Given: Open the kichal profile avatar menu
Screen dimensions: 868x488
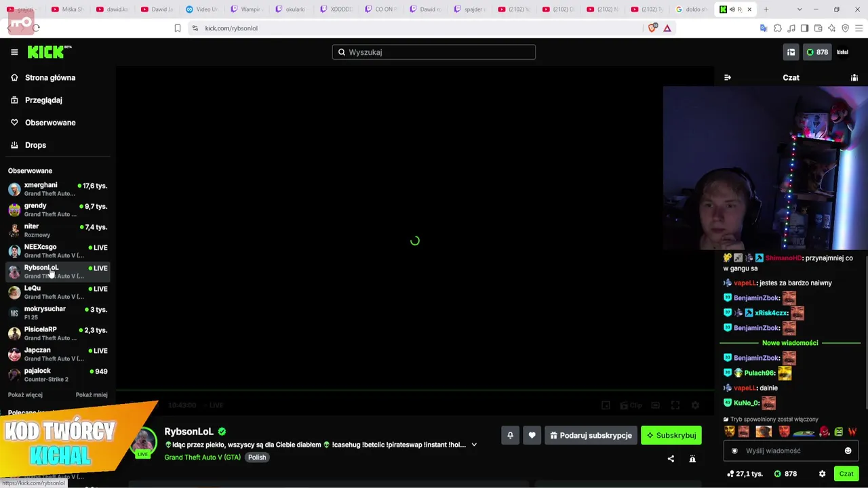Looking at the screenshot, I should click(843, 52).
